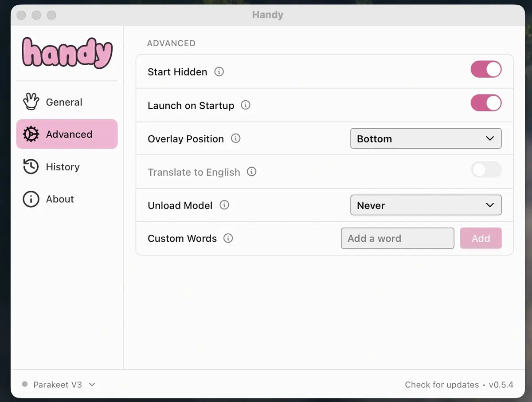This screenshot has width=532, height=402.
Task: Click the Launch on Startup info icon
Action: [x=246, y=106]
